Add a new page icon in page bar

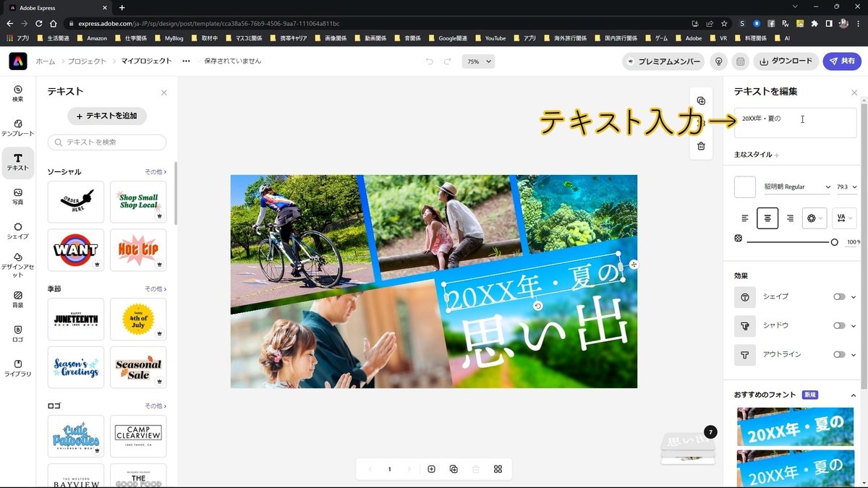[432, 469]
